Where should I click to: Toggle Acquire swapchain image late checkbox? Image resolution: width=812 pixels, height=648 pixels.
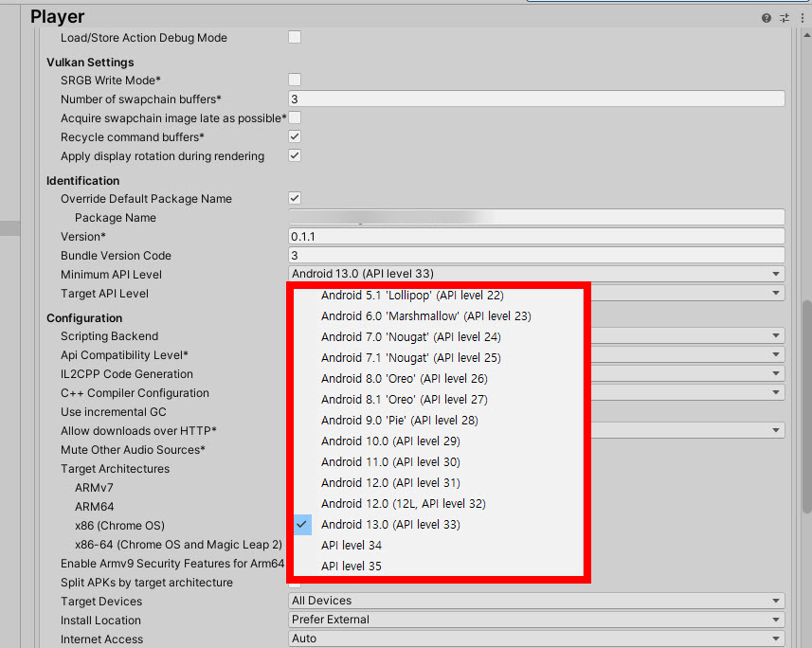tap(295, 118)
